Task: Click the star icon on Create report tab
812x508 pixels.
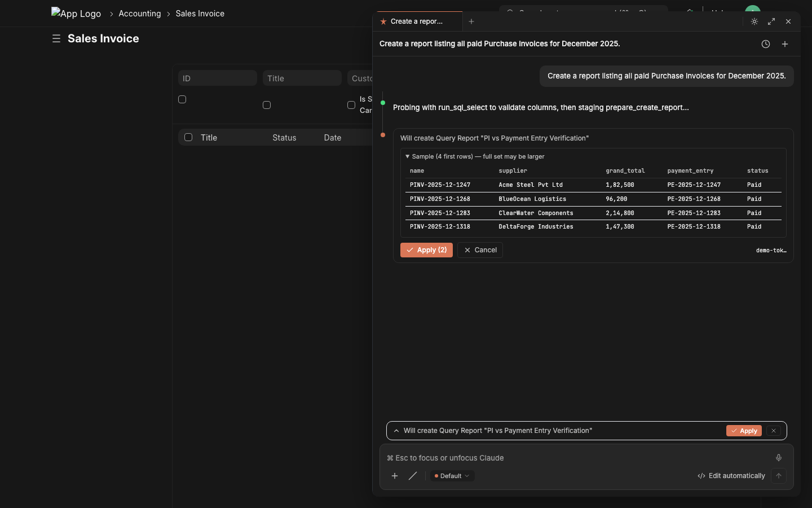Action: coord(383,21)
